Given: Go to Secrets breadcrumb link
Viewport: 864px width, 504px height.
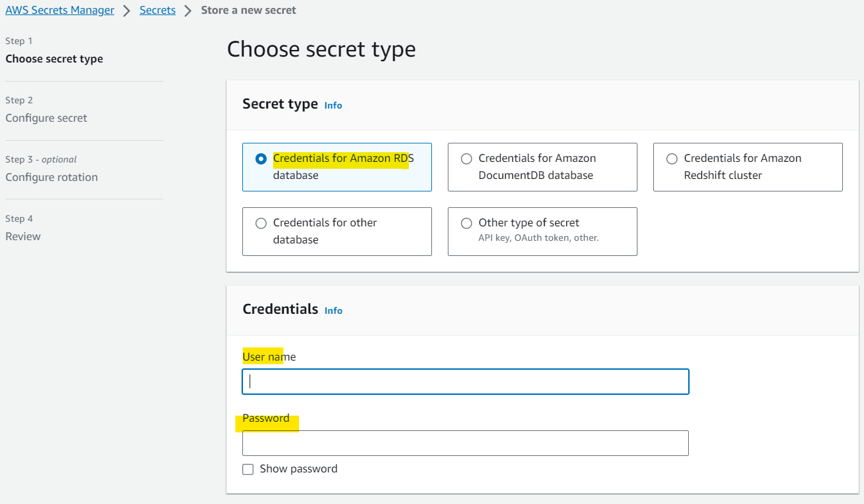Looking at the screenshot, I should pyautogui.click(x=157, y=11).
